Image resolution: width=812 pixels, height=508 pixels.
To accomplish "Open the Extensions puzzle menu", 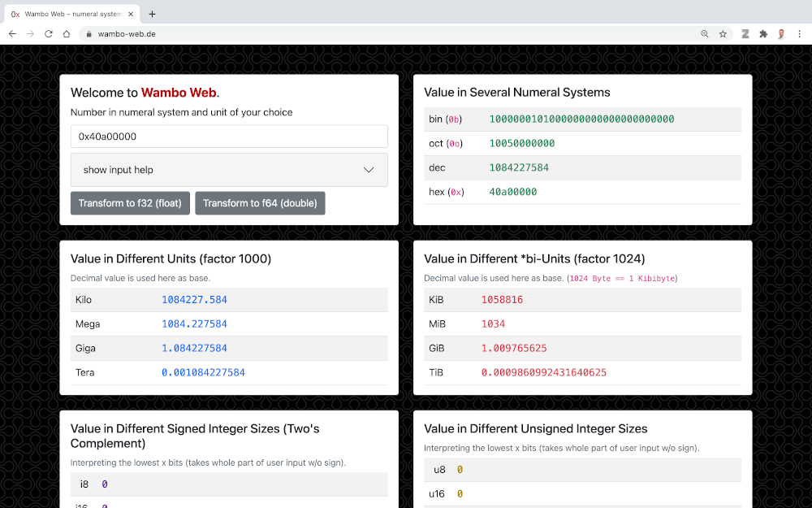I will click(x=763, y=33).
